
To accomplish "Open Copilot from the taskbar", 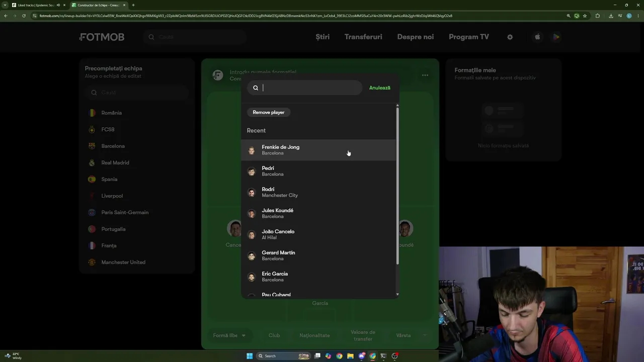I will (x=329, y=356).
